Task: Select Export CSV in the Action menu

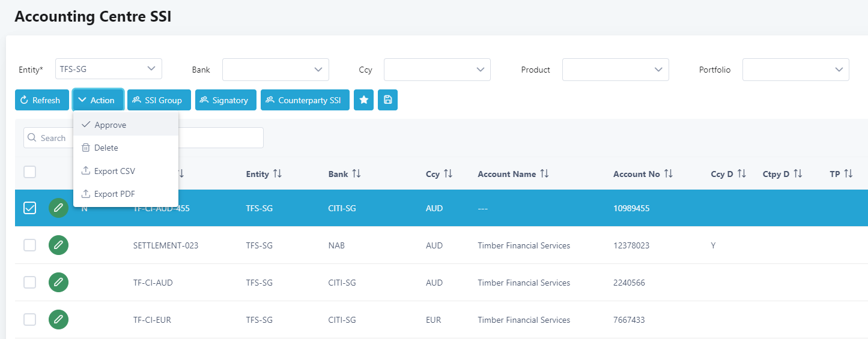Action: pyautogui.click(x=114, y=171)
